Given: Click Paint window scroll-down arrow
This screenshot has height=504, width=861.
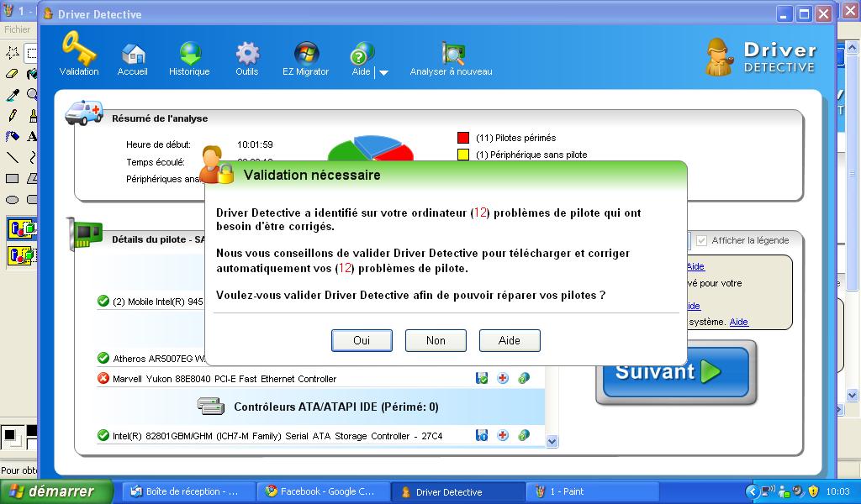Looking at the screenshot, I should point(853,395).
